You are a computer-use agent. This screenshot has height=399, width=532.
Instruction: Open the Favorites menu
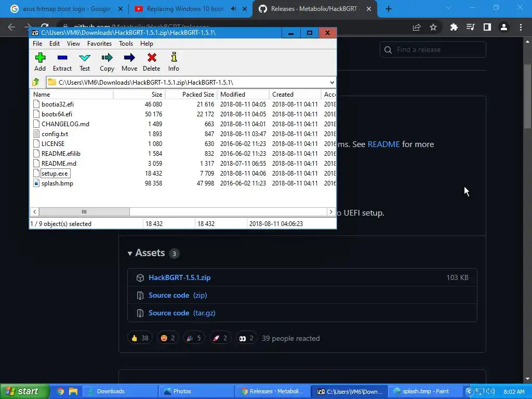[99, 44]
